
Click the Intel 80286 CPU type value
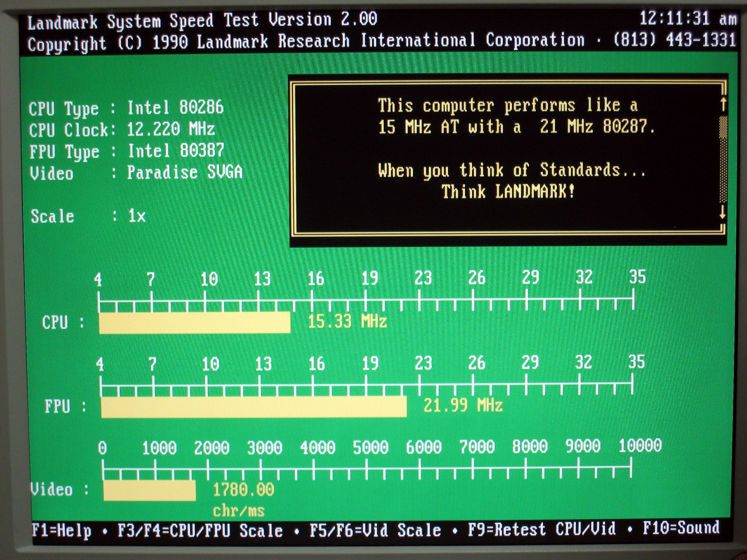pyautogui.click(x=175, y=107)
